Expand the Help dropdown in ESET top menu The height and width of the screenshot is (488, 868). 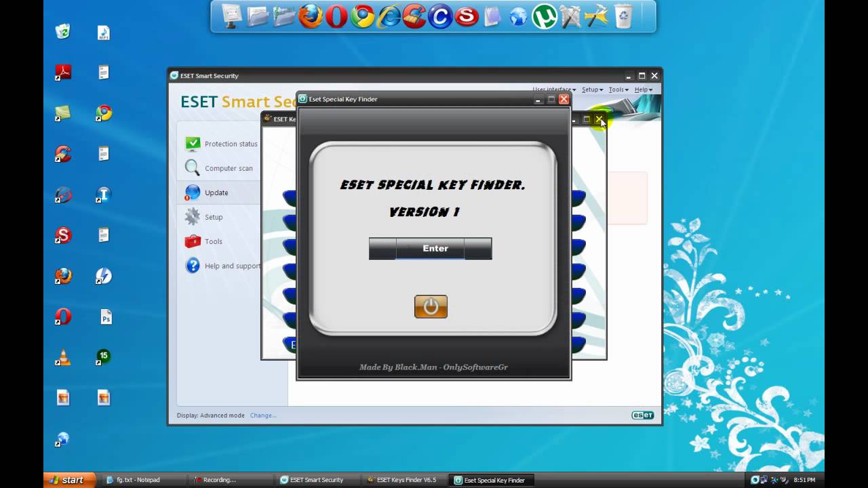644,89
